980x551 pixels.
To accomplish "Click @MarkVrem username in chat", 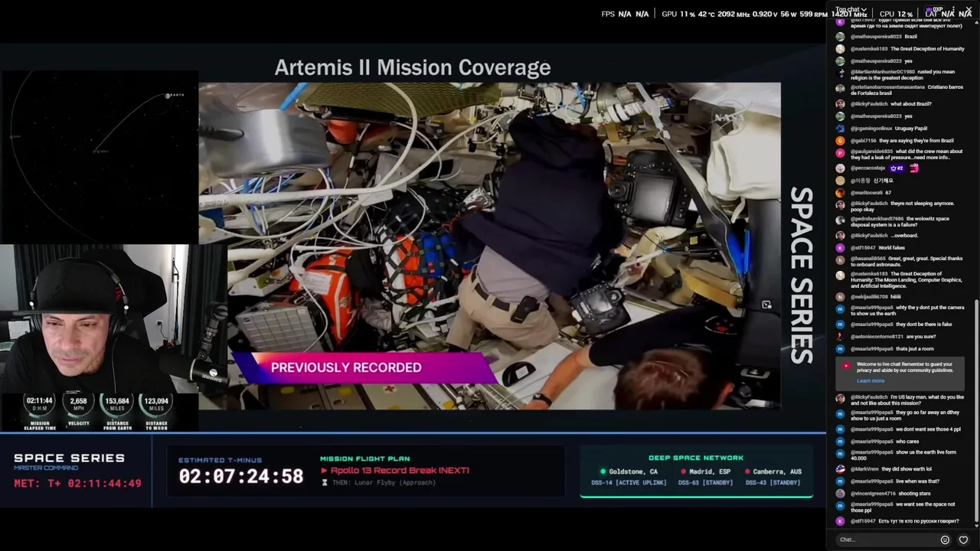I will coord(864,469).
